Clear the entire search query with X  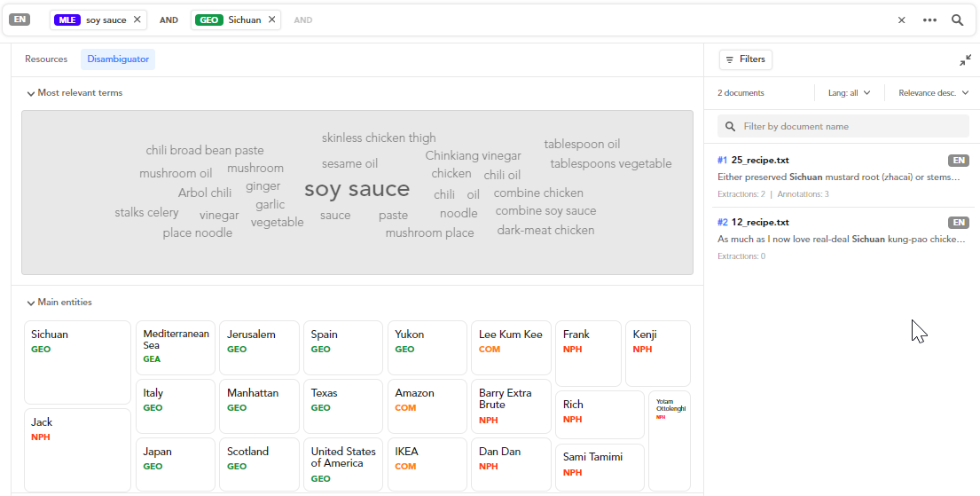(x=901, y=20)
